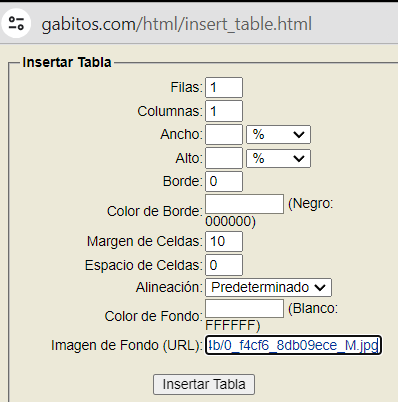Select the gabitos.com URL in the address bar
Image resolution: width=398 pixels, height=402 pixels.
click(176, 24)
